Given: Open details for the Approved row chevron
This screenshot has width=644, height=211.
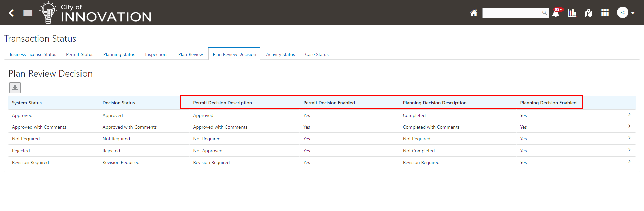Looking at the screenshot, I should pos(629,115).
